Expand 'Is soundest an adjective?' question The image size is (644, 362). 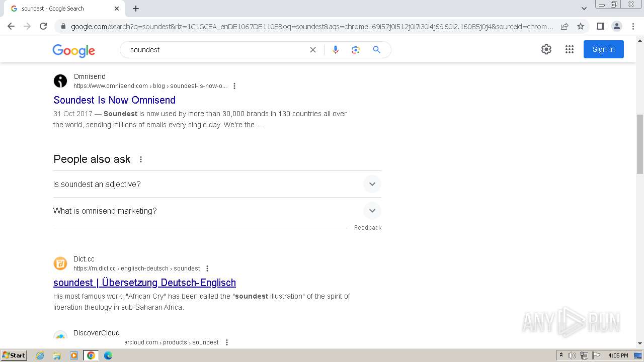(217, 184)
